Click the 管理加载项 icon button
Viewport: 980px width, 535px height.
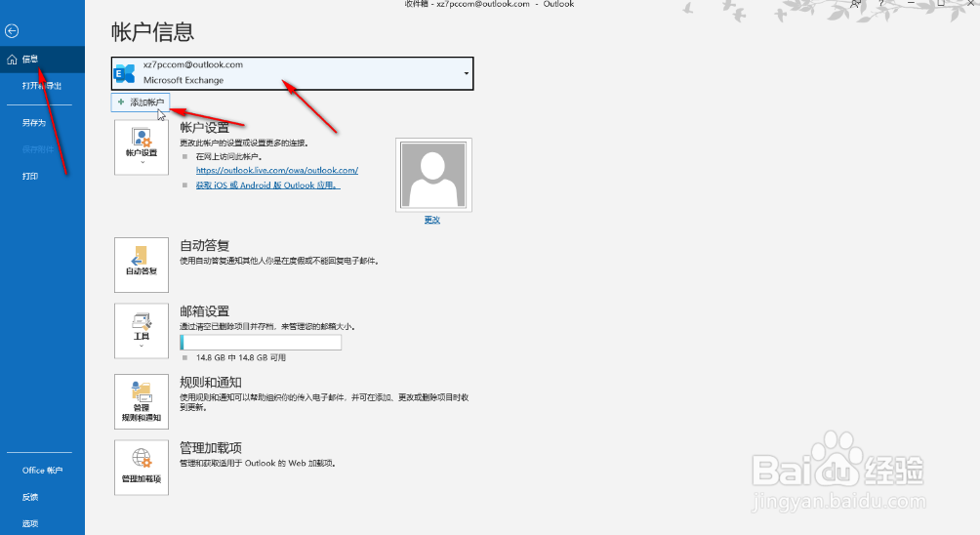tap(142, 468)
